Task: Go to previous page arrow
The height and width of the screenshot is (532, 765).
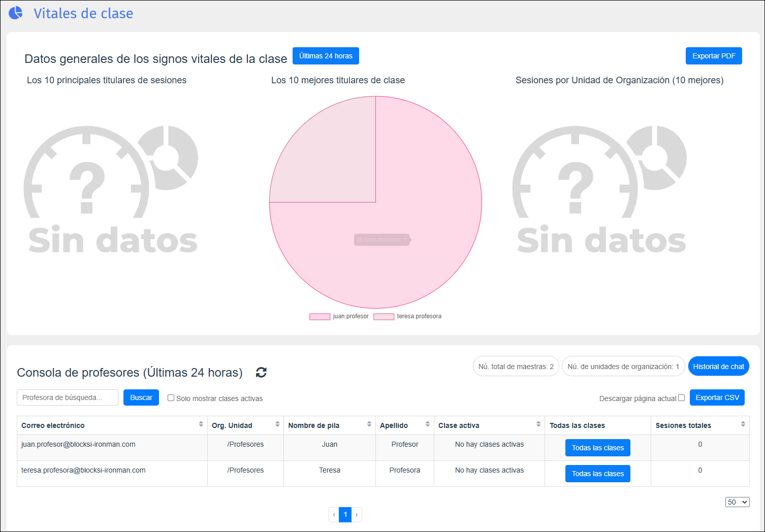Action: pos(334,515)
